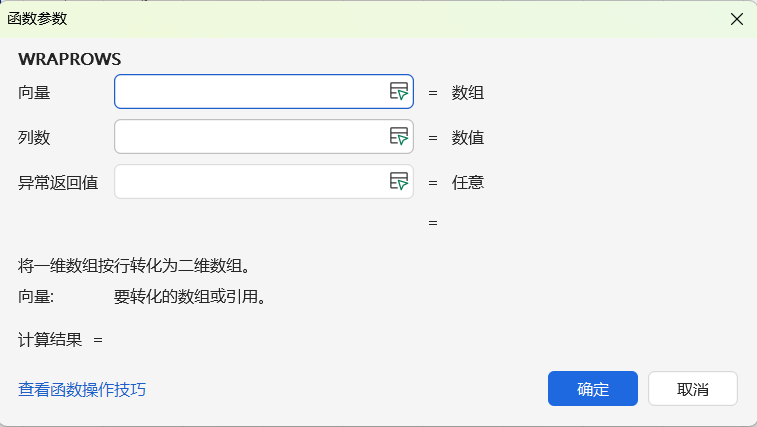Click the 列数 parameter label
The width and height of the screenshot is (757, 427).
click(34, 137)
